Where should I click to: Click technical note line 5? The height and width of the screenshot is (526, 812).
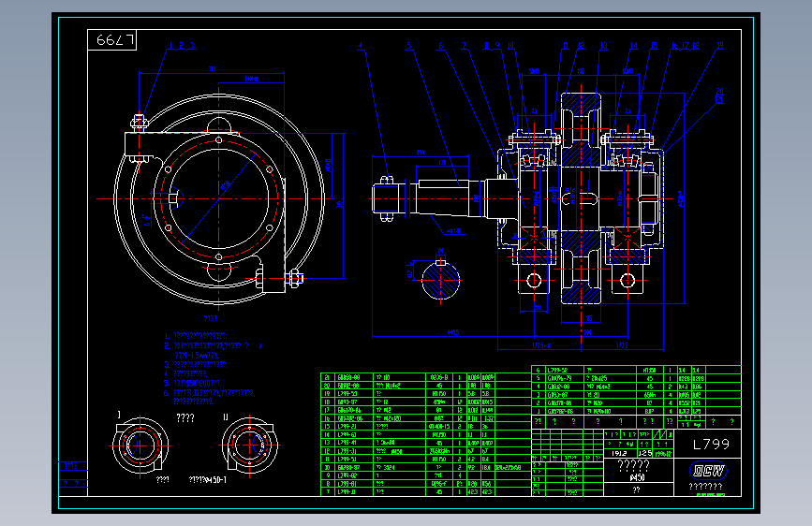[193, 383]
